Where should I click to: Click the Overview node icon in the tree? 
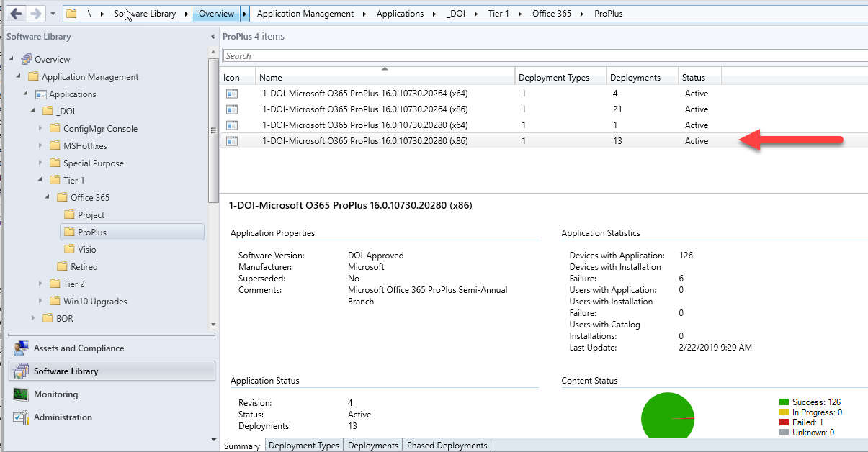pos(27,59)
